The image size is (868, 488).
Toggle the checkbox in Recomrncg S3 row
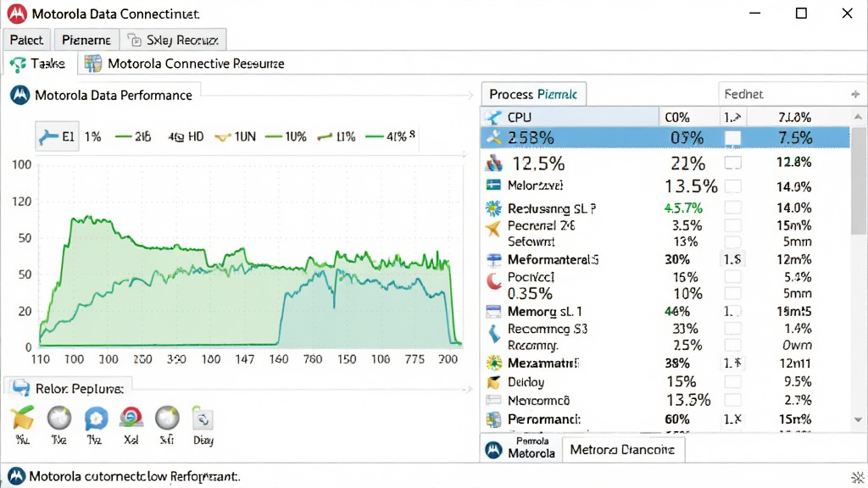[x=733, y=329]
